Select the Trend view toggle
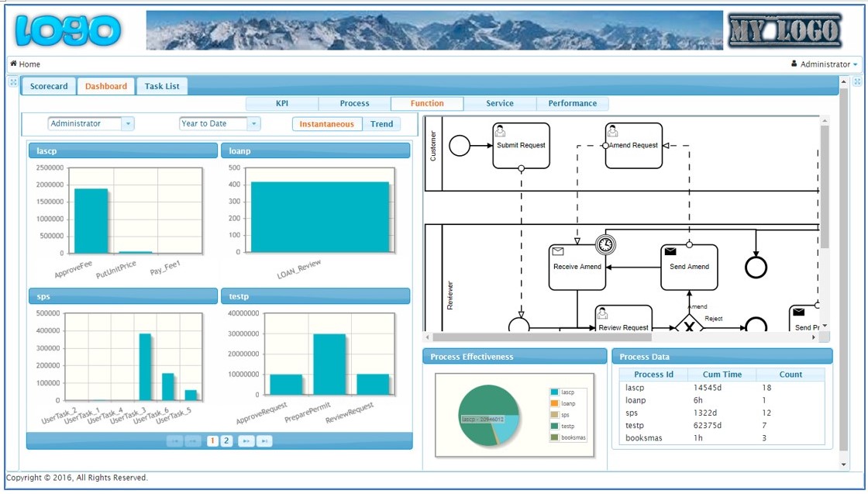 click(x=381, y=124)
